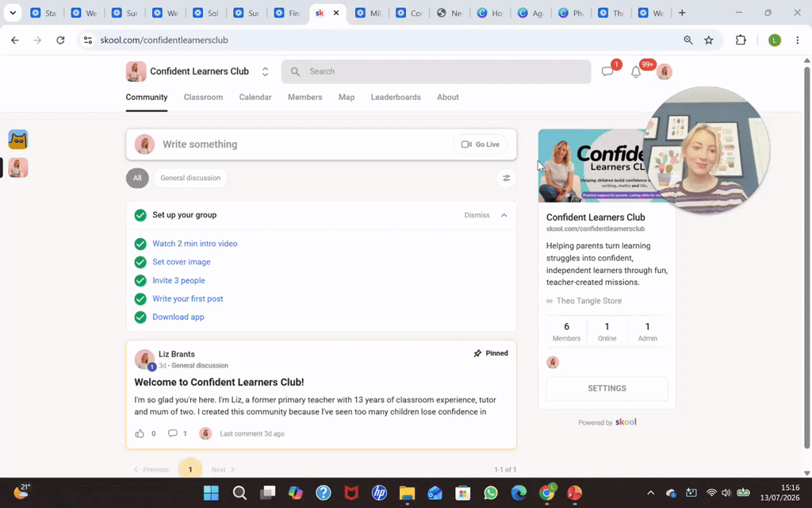Open the post filter sliders icon
The height and width of the screenshot is (508, 812).
(507, 179)
